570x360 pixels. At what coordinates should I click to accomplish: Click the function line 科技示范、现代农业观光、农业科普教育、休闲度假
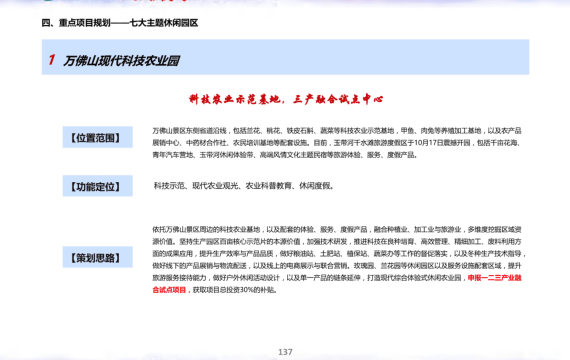[244, 186]
